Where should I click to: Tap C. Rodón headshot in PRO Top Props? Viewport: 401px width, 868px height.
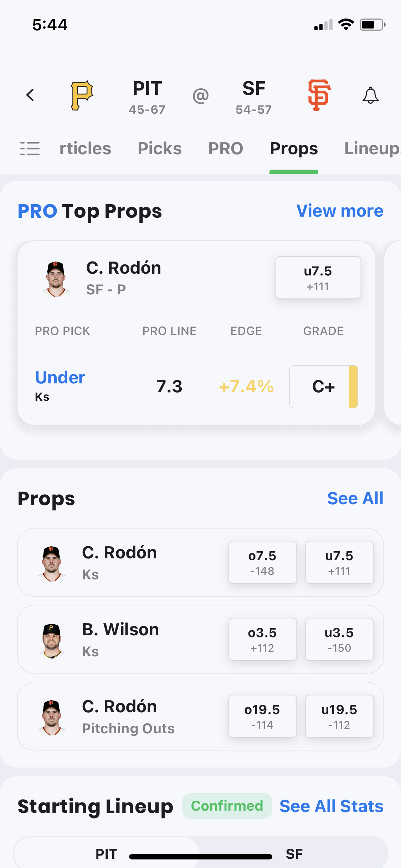pos(56,279)
